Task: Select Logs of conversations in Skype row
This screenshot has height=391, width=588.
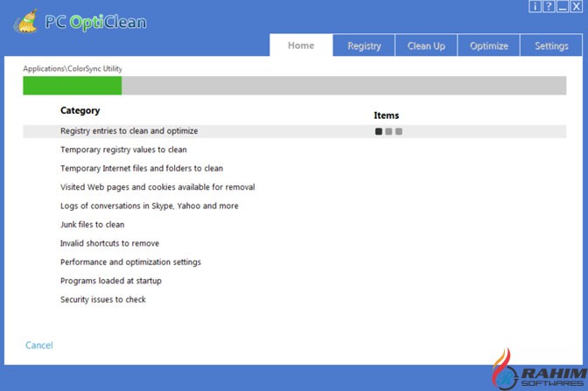Action: (x=150, y=206)
